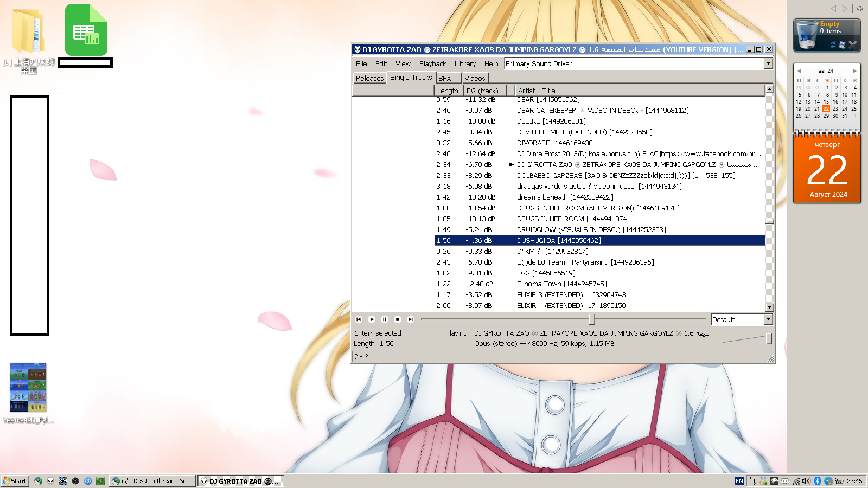Launch the green book quick launch icon
Viewport: 868px width, 488px height.
100,481
